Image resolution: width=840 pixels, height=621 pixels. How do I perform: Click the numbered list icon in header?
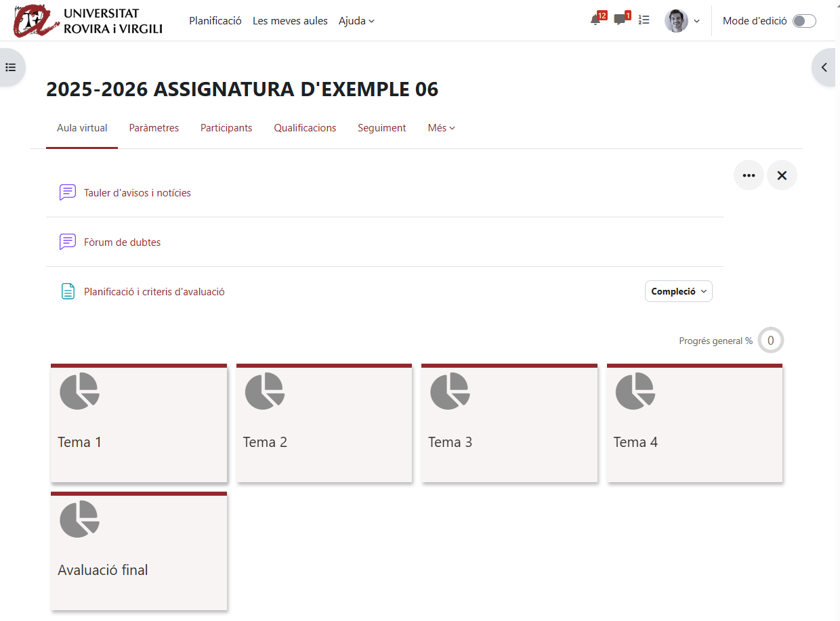coord(644,20)
